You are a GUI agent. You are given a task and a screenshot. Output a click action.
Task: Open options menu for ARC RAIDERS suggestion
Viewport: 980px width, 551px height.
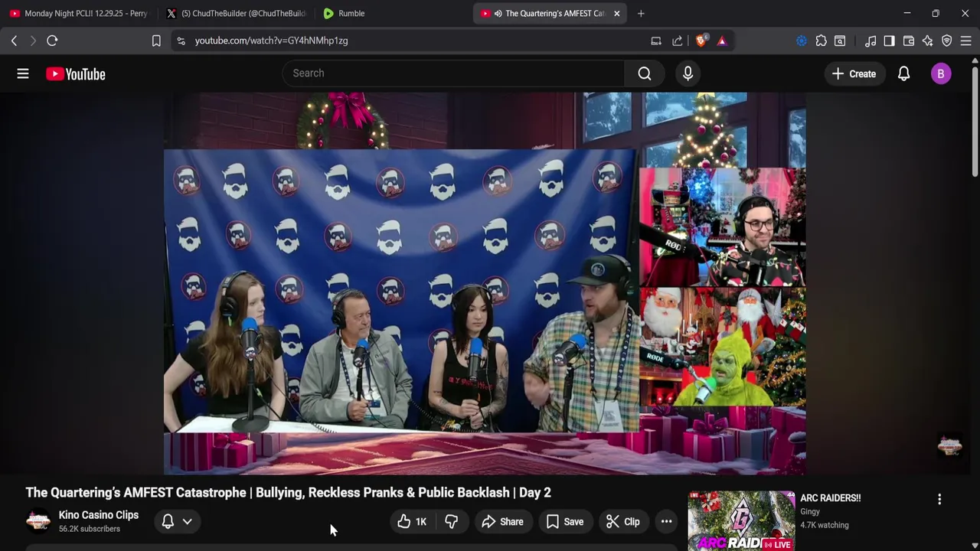(x=939, y=500)
